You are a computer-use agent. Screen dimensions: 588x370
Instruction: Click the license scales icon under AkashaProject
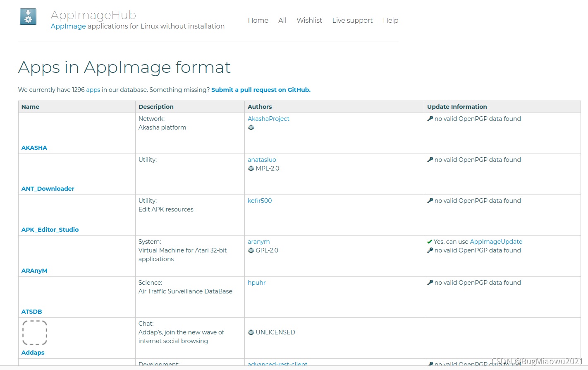[x=251, y=127]
